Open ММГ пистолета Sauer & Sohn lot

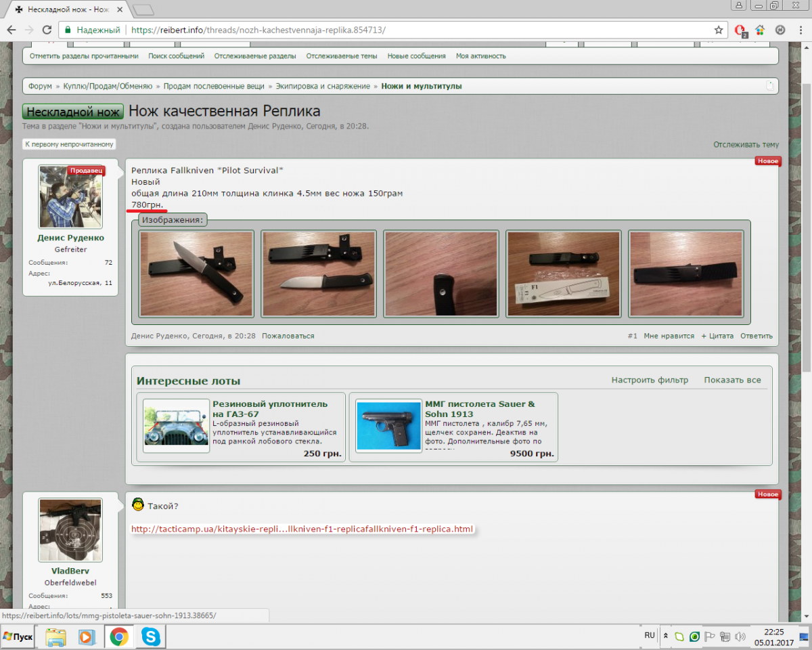[x=480, y=409]
